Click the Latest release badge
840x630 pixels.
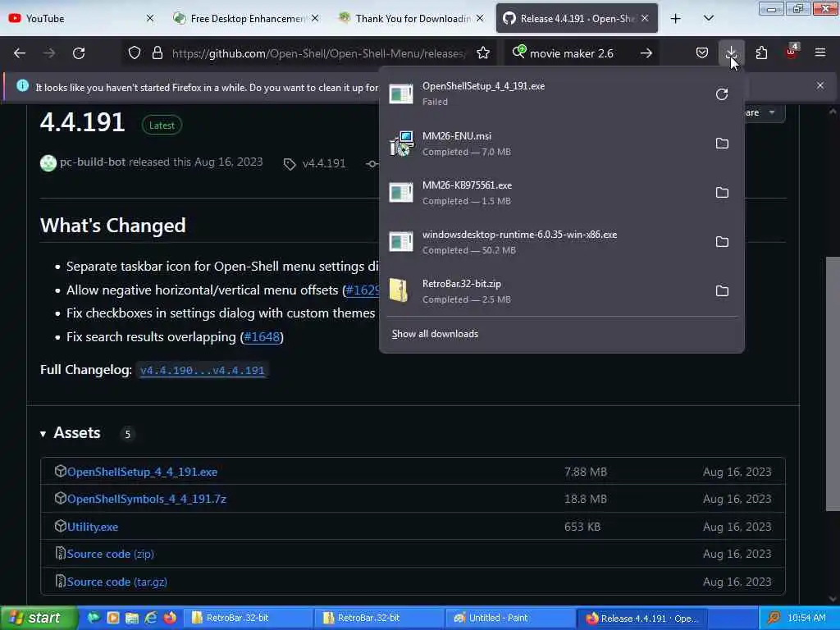click(x=162, y=126)
